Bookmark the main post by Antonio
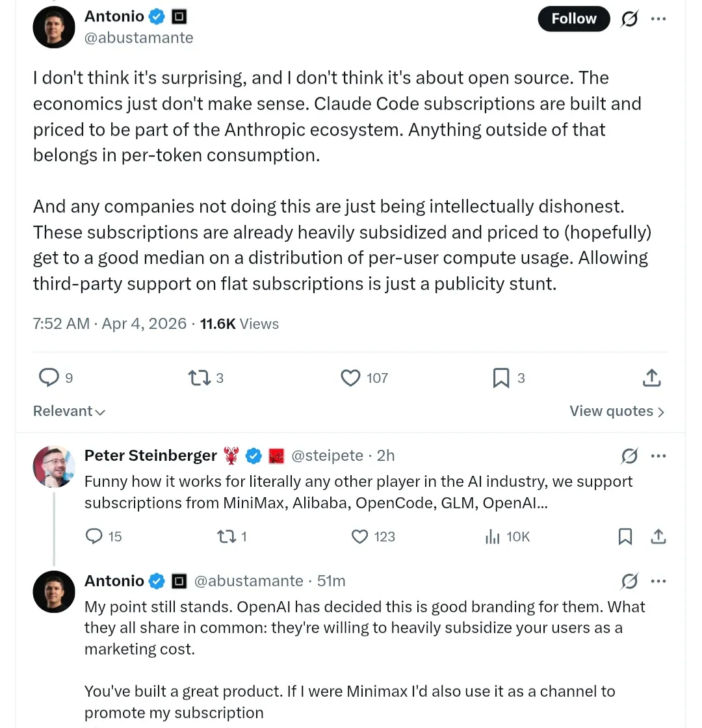 pyautogui.click(x=501, y=378)
